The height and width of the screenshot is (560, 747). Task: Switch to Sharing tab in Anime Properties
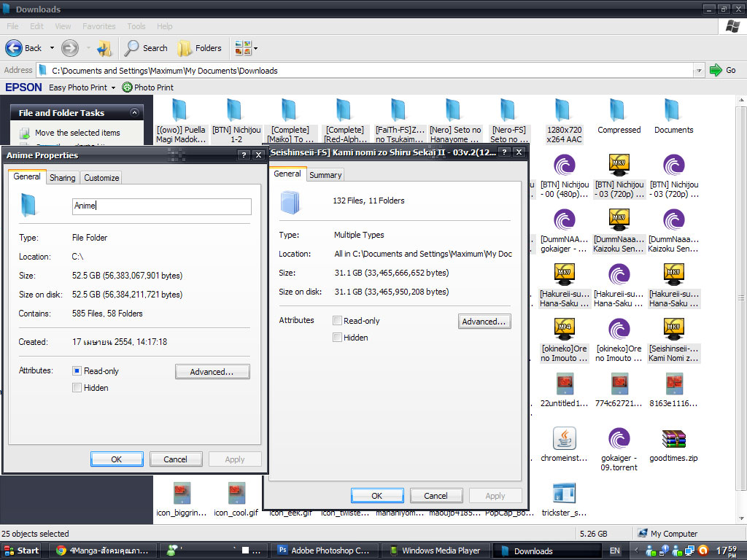pyautogui.click(x=63, y=178)
